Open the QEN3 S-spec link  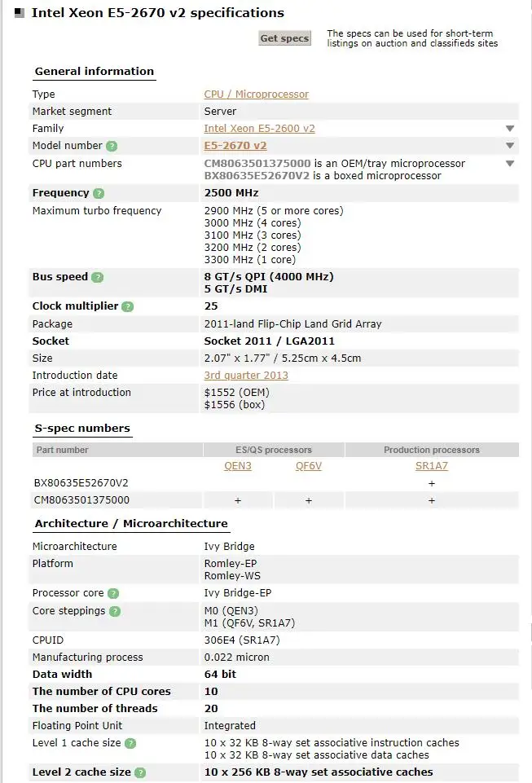(237, 466)
